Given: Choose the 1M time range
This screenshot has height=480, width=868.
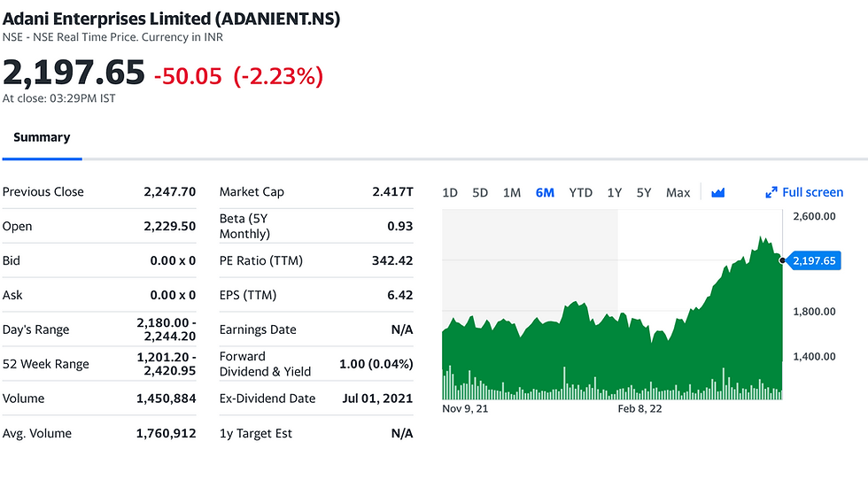Looking at the screenshot, I should coord(511,192).
